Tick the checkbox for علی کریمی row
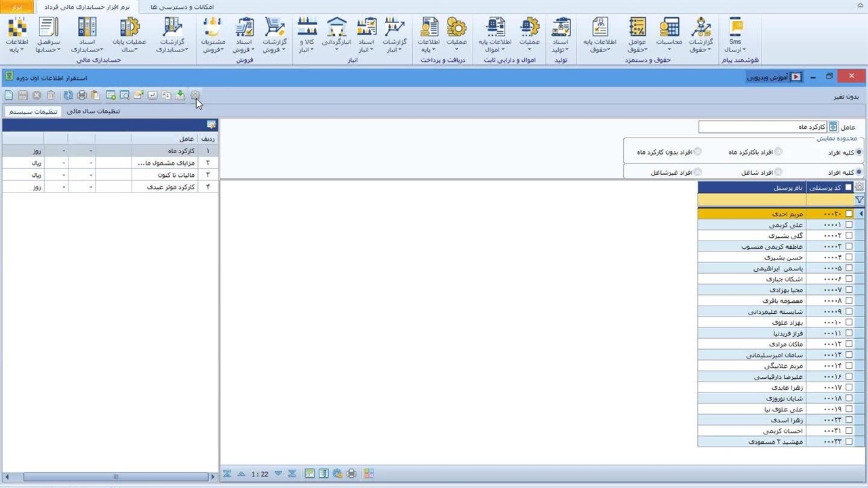 pyautogui.click(x=849, y=225)
